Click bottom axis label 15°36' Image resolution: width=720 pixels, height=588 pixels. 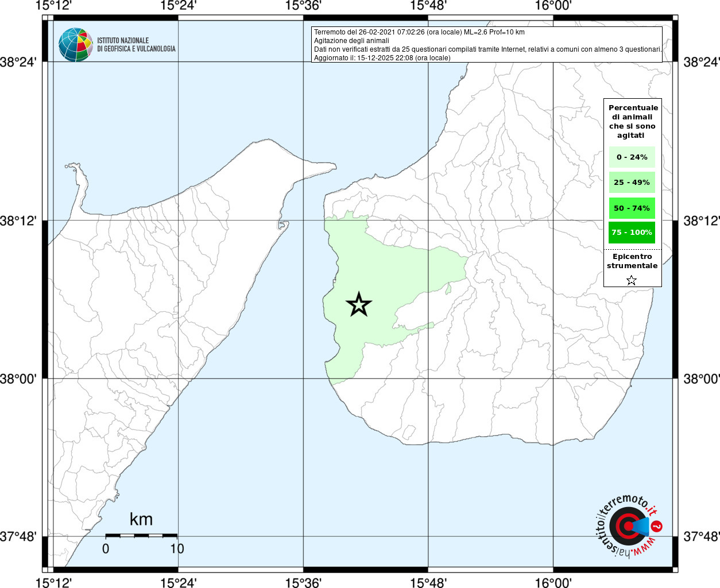pyautogui.click(x=303, y=583)
